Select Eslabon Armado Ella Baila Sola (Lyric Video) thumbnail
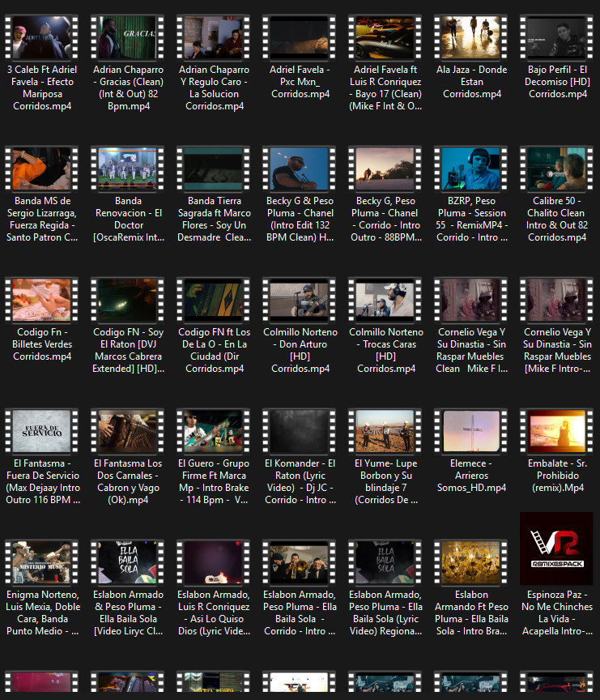Image resolution: width=600 pixels, height=700 pixels. pos(385,562)
